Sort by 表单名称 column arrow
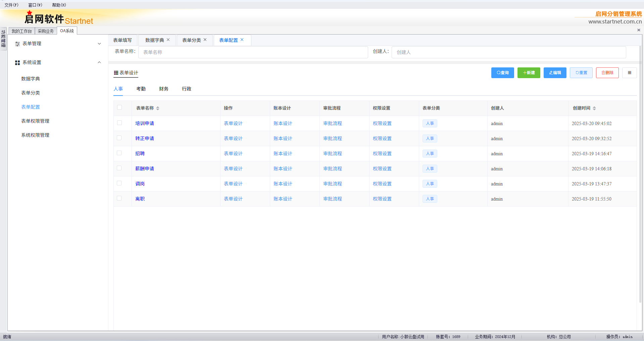The height and width of the screenshot is (341, 644). [x=158, y=108]
